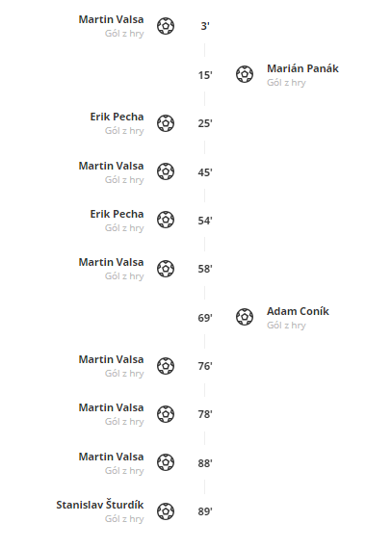
Task: Select the ball icon beside Stanislav Šturdík
Action: (x=166, y=511)
